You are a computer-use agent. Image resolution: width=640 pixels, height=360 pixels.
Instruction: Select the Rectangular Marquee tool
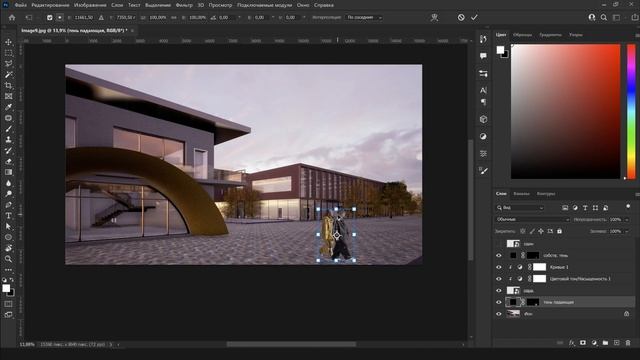point(8,53)
